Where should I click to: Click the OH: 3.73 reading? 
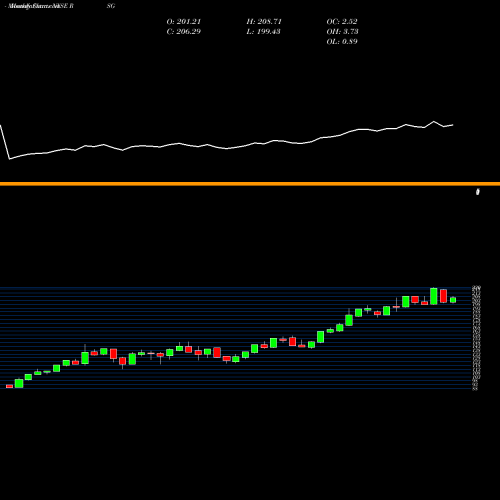tap(342, 32)
